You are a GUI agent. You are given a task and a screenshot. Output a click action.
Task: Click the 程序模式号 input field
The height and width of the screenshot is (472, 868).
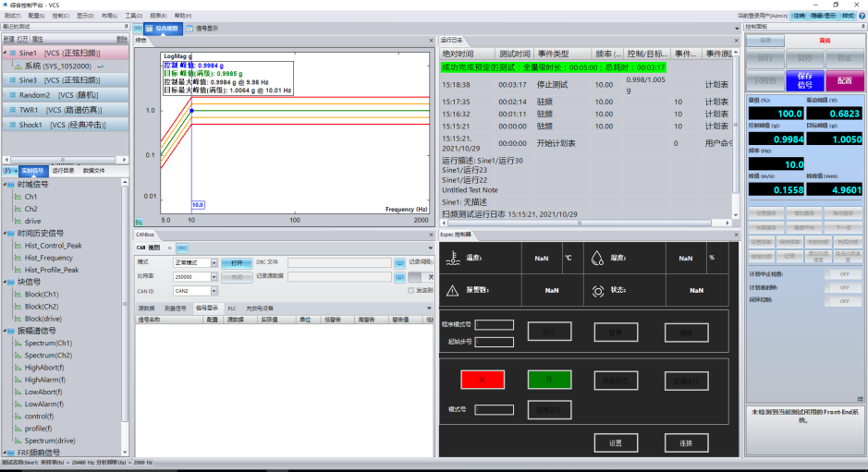[495, 324]
